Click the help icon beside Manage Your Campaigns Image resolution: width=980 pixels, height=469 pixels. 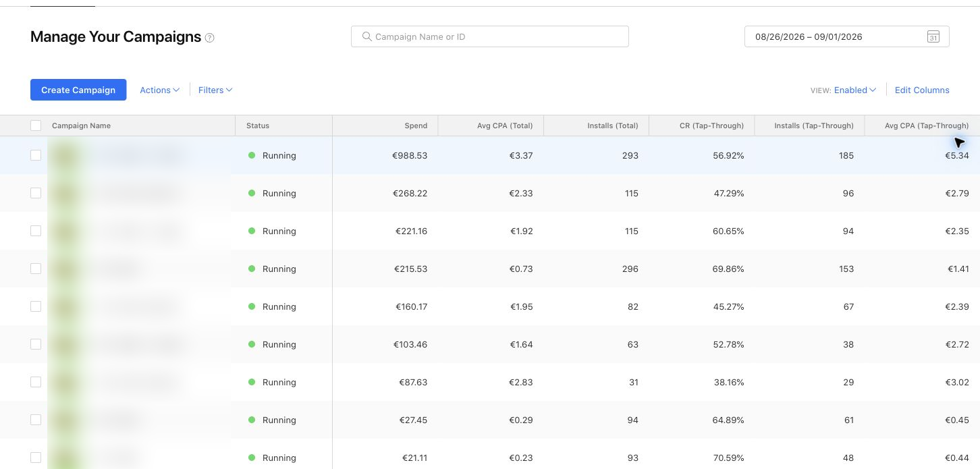(x=209, y=38)
